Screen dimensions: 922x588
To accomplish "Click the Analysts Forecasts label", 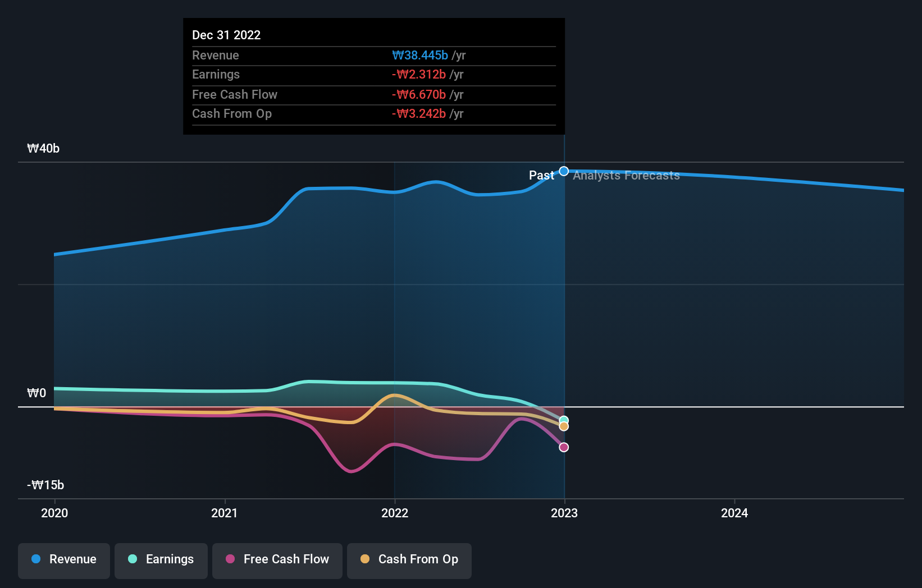I will pyautogui.click(x=626, y=175).
